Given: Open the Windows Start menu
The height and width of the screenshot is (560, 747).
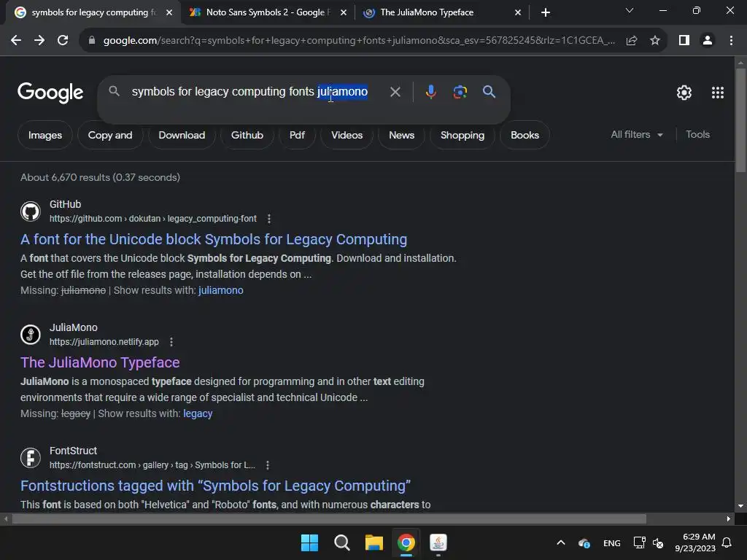Looking at the screenshot, I should click(309, 542).
